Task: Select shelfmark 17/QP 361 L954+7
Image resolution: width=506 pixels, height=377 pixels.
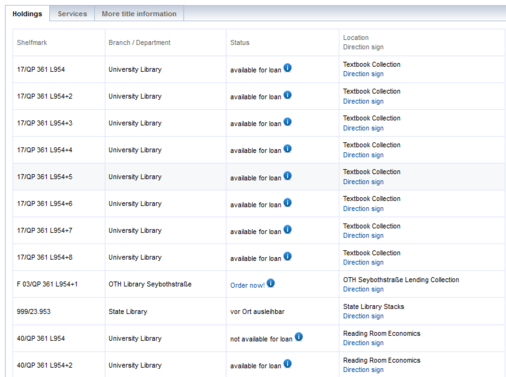Action: click(44, 230)
